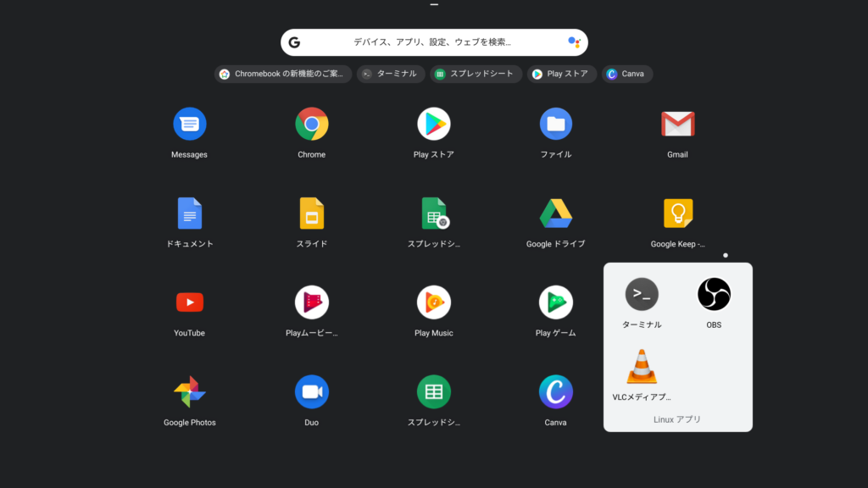Select the スプレッドシート suggestion chip

click(476, 75)
